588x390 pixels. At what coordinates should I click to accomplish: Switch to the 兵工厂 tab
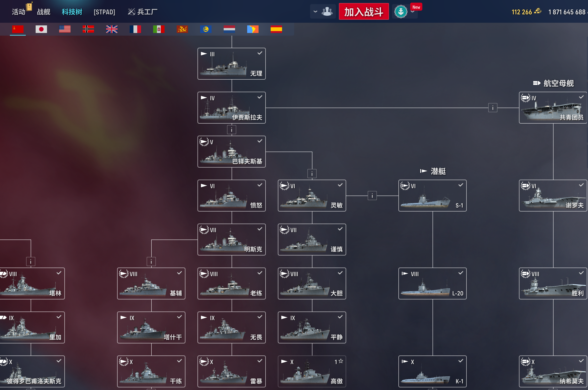143,12
